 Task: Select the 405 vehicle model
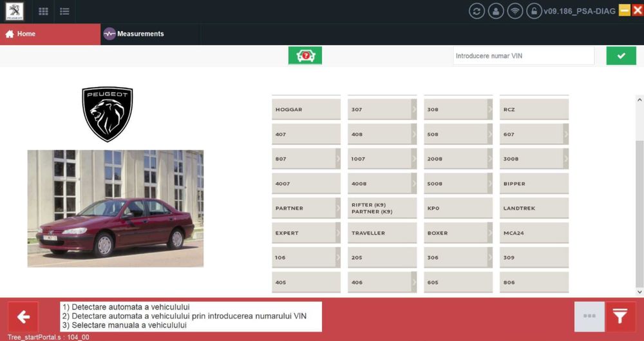tap(306, 282)
